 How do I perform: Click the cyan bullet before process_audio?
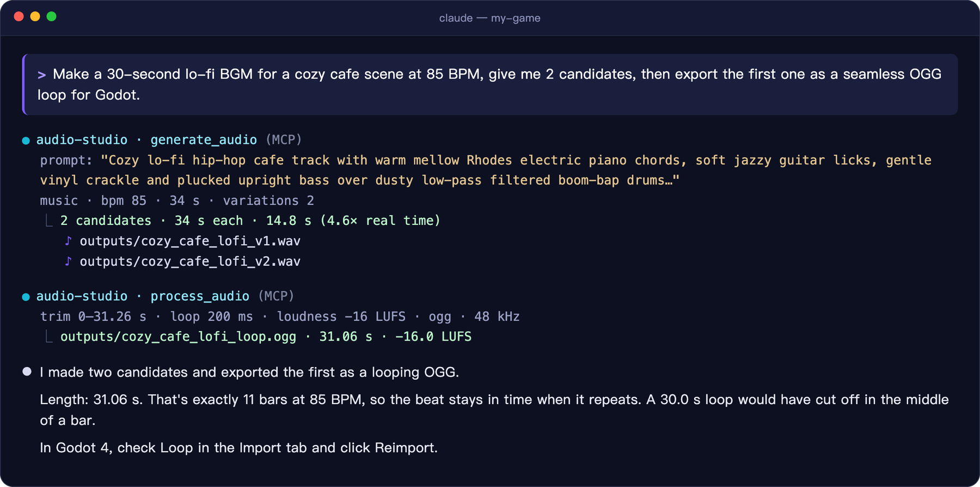click(x=26, y=297)
